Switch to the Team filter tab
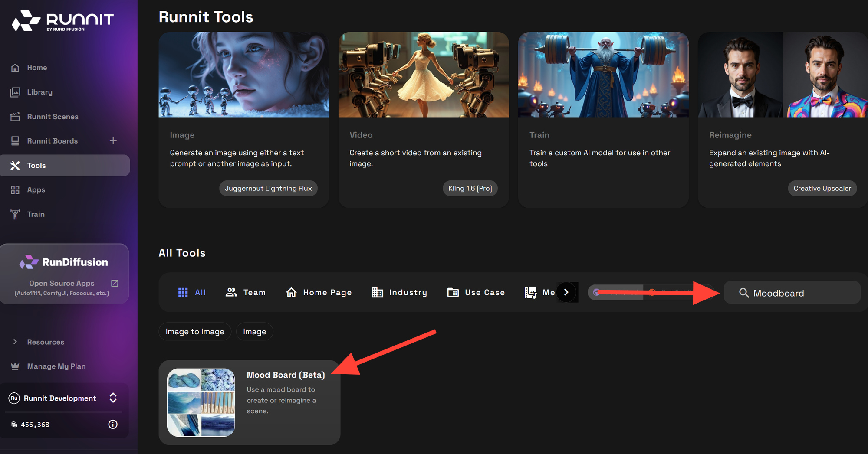The height and width of the screenshot is (454, 868). [x=246, y=292]
